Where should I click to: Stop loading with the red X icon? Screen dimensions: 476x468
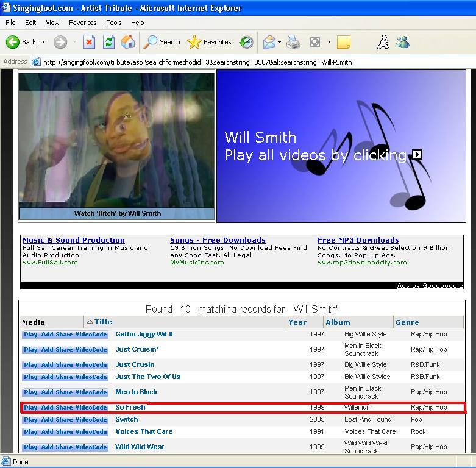(89, 42)
